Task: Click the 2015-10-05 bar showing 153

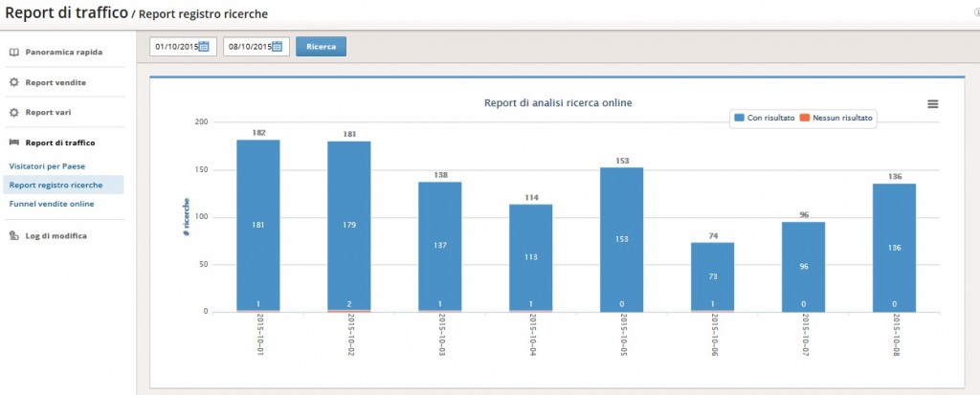Action: (x=621, y=239)
